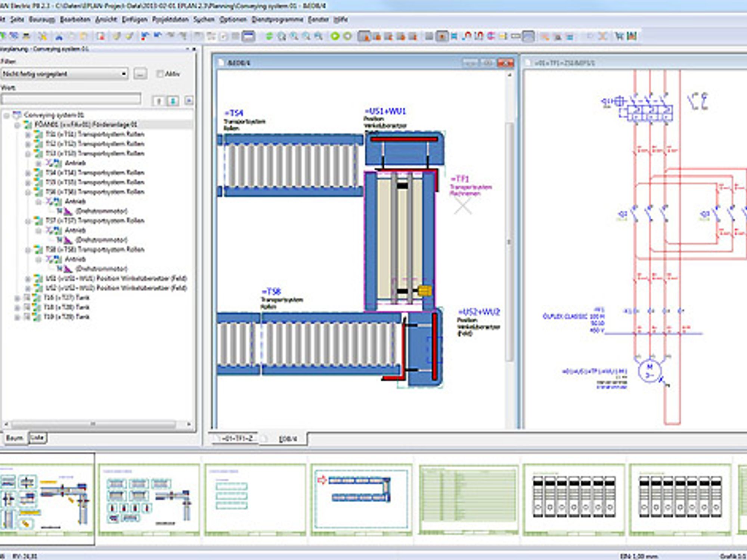The height and width of the screenshot is (560, 747).
Task: Click the chart icon right of the cart
Action: [632, 36]
